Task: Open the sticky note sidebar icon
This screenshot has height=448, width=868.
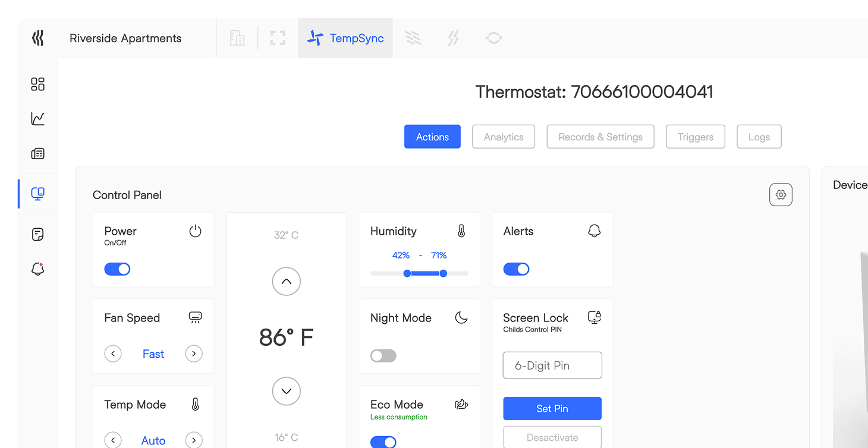Action: pos(37,234)
